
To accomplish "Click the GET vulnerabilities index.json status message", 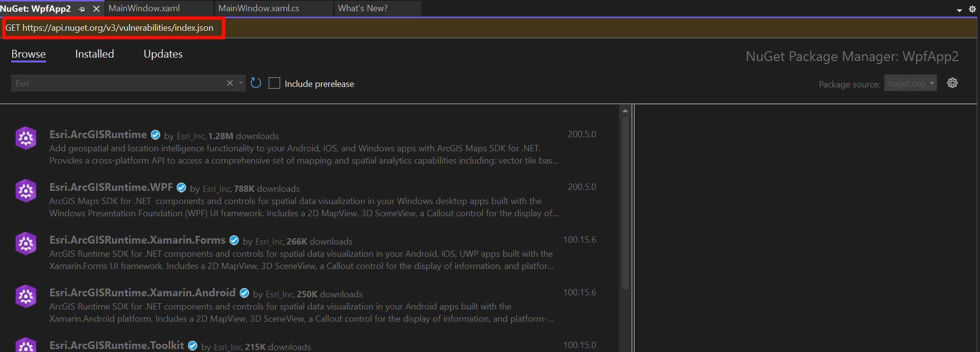I will [109, 28].
